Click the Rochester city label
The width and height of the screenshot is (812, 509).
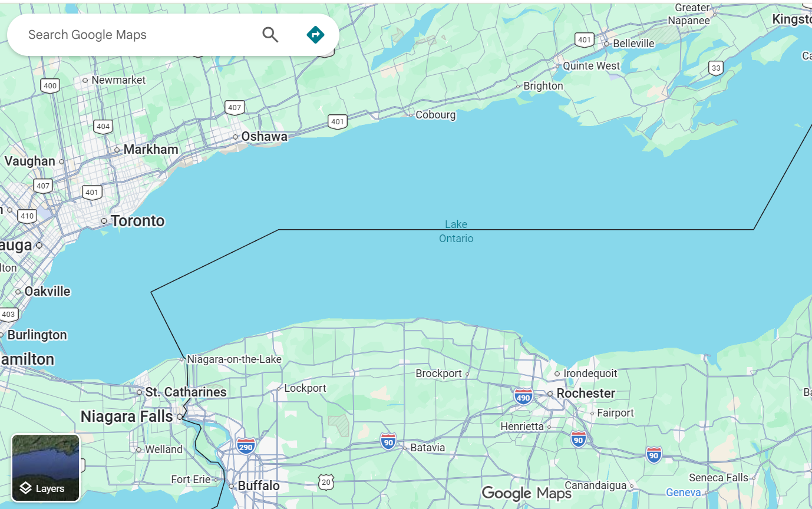click(x=586, y=393)
